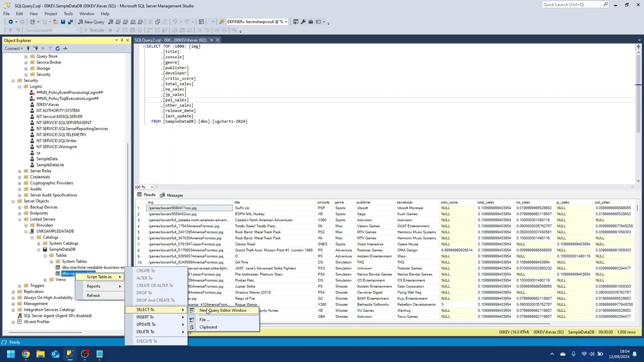Viewport: 644px width, 362px height.
Task: Open the Project menu
Action: [50, 14]
